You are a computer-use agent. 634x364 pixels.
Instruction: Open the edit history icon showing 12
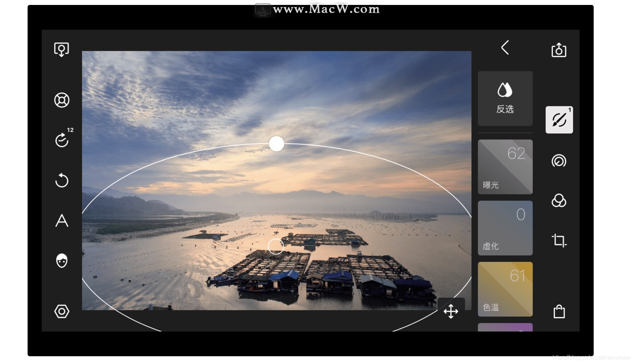click(64, 137)
